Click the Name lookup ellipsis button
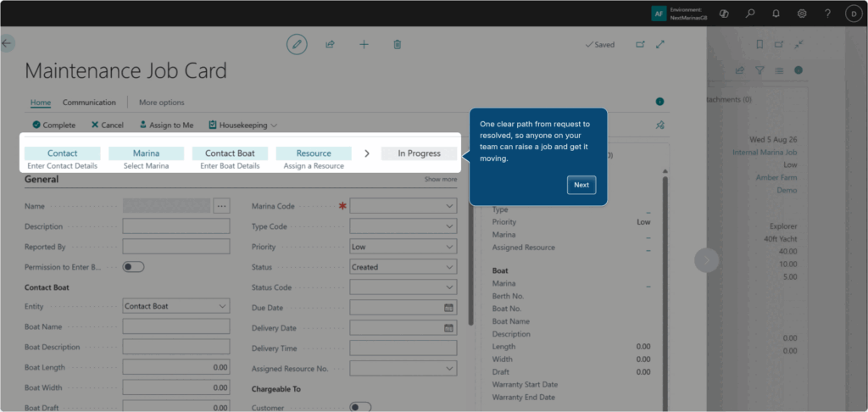Screen dimensions: 868x412 222,206
